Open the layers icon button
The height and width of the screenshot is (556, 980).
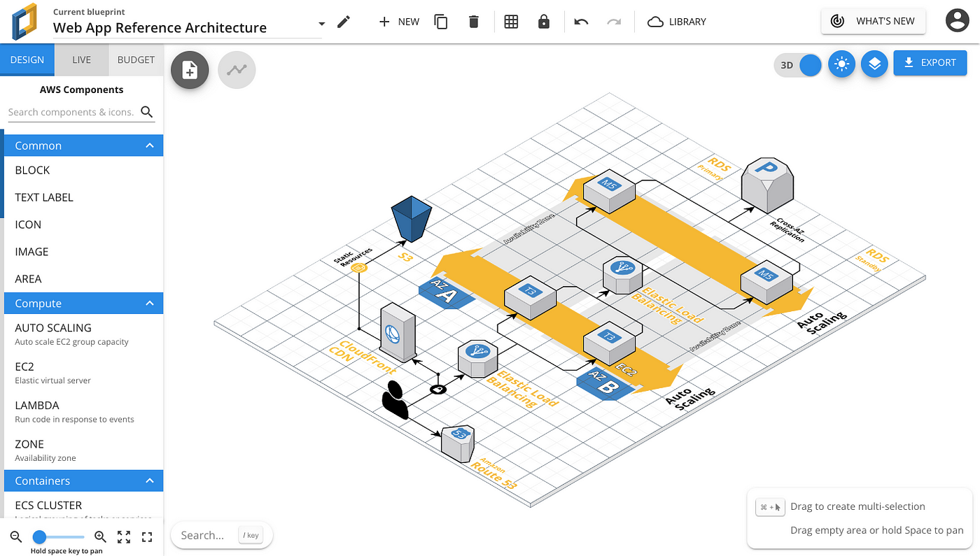point(874,64)
